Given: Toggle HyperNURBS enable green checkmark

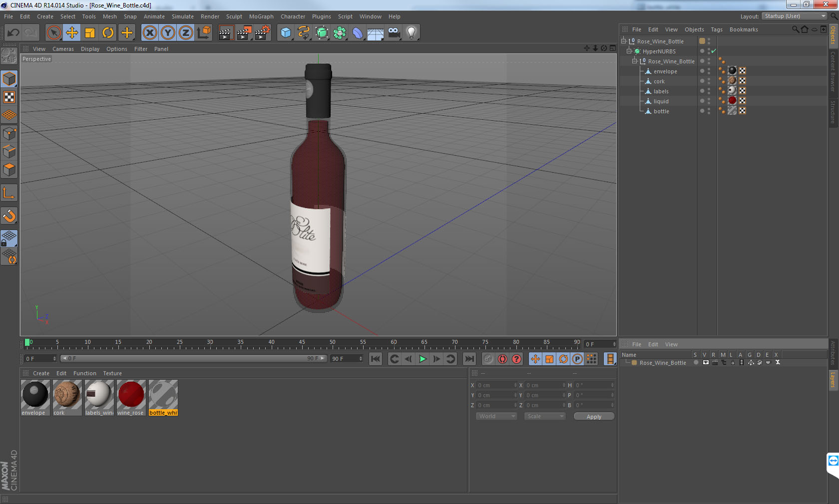Looking at the screenshot, I should 714,51.
